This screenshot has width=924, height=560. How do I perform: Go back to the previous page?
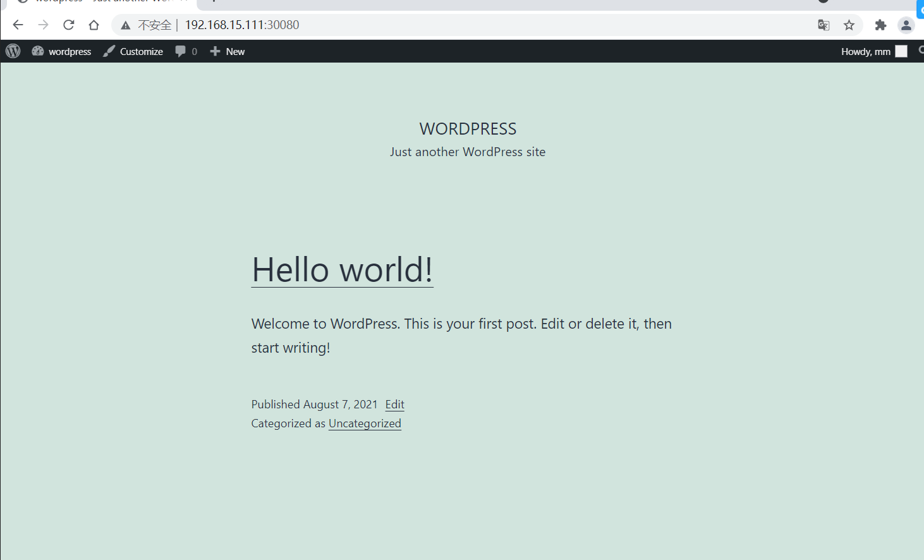[18, 25]
